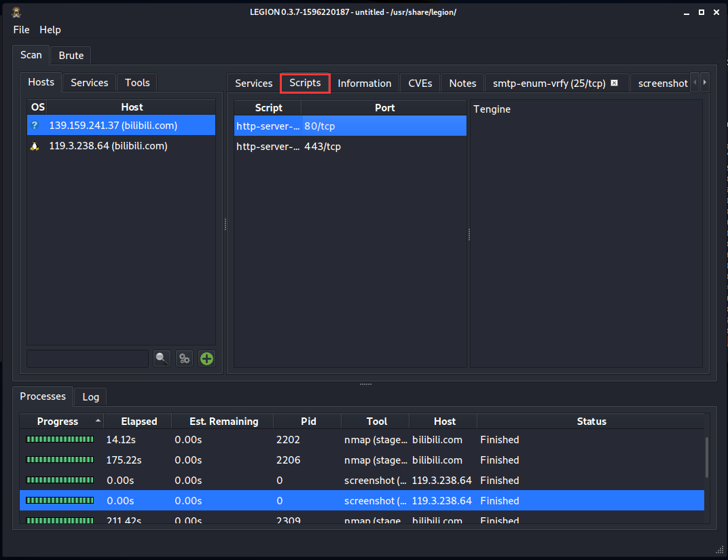This screenshot has width=728, height=560.
Task: Click the green add host plus icon
Action: point(206,358)
